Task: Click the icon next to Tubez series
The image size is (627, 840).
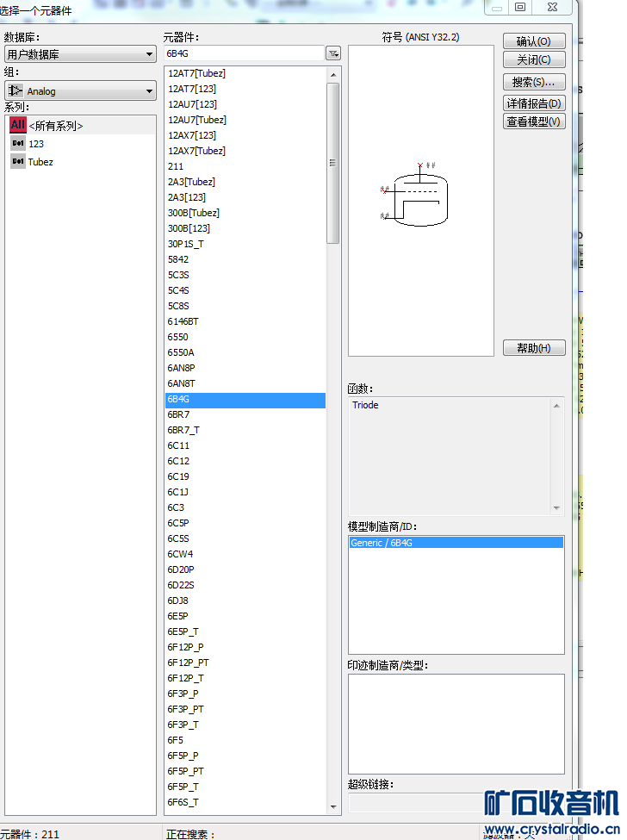Action: (18, 162)
